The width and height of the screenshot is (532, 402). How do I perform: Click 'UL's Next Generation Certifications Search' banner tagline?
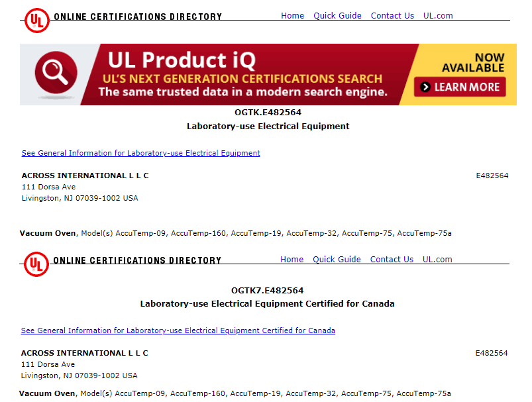(242, 79)
